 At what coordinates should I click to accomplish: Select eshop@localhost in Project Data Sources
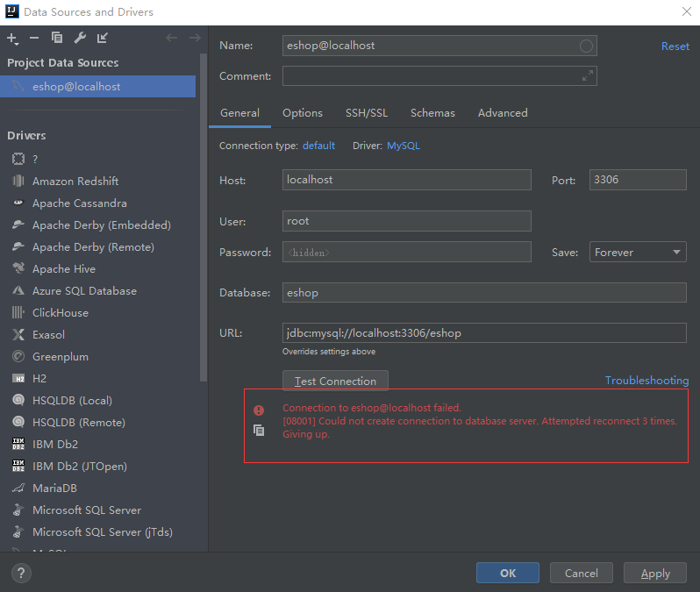(97, 86)
